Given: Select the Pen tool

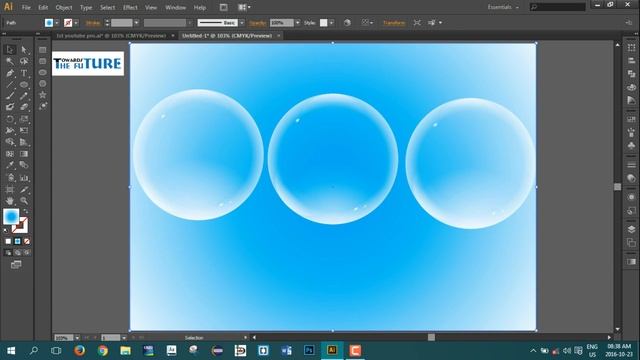Looking at the screenshot, I should (10, 73).
